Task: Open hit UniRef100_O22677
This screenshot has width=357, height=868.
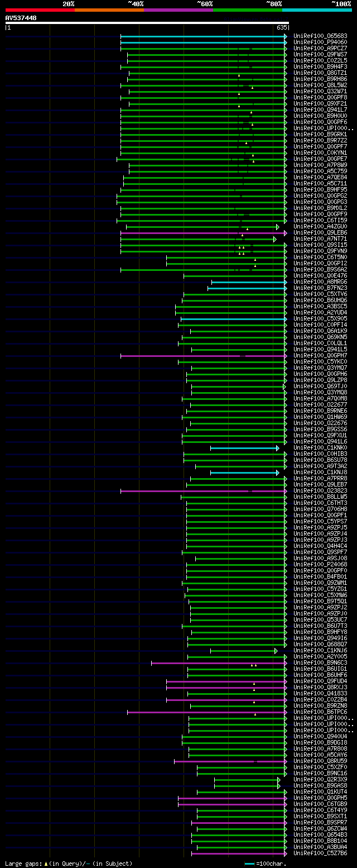Action: pyautogui.click(x=320, y=404)
